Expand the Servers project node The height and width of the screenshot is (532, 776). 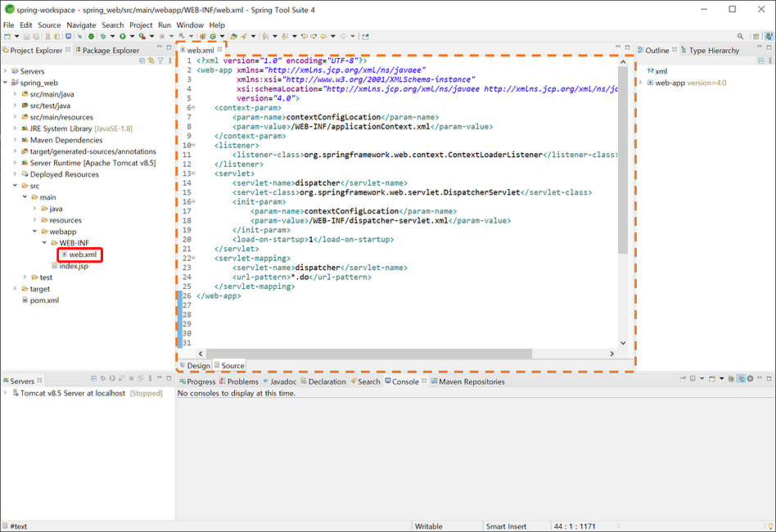(6, 70)
